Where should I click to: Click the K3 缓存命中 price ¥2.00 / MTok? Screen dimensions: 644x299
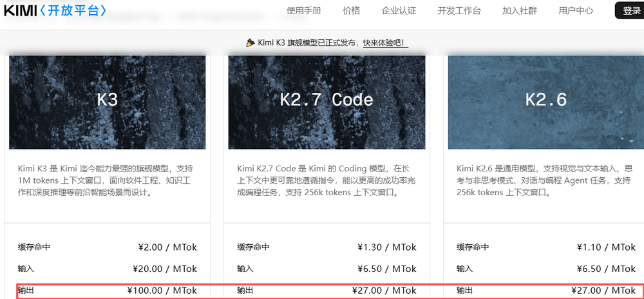click(167, 247)
